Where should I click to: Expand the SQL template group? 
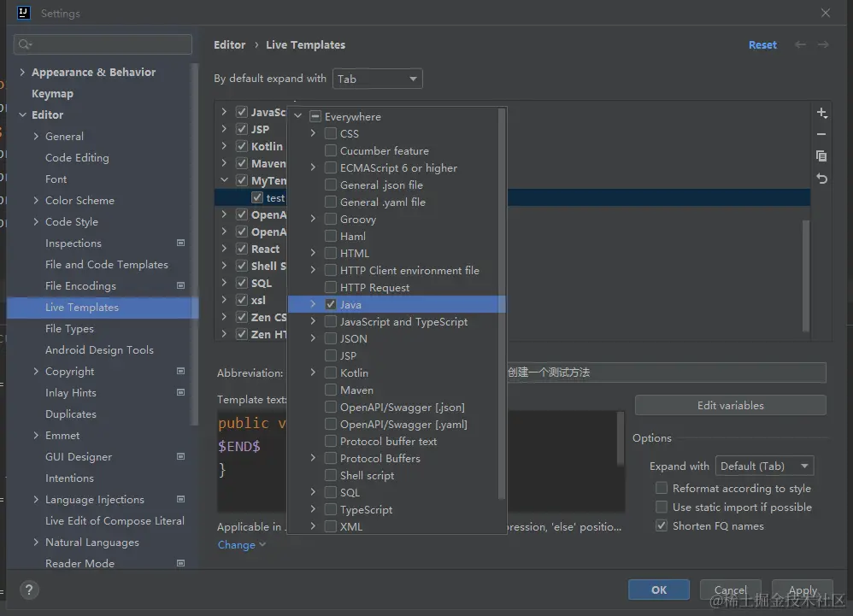click(224, 283)
